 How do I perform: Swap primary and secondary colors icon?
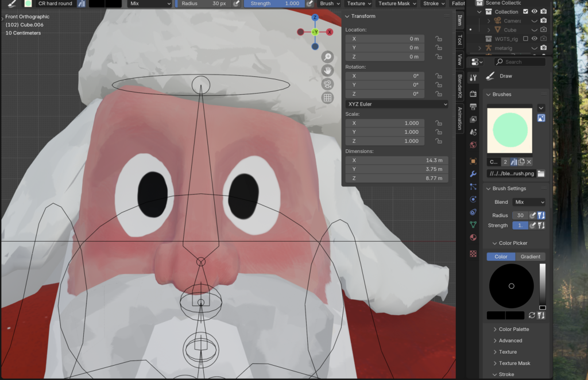(532, 316)
